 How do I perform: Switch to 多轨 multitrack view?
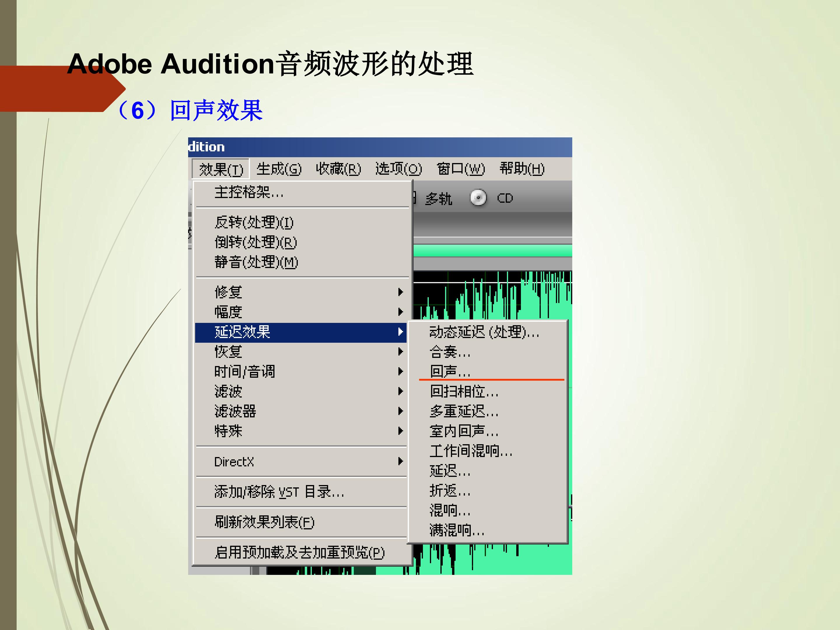(x=439, y=199)
